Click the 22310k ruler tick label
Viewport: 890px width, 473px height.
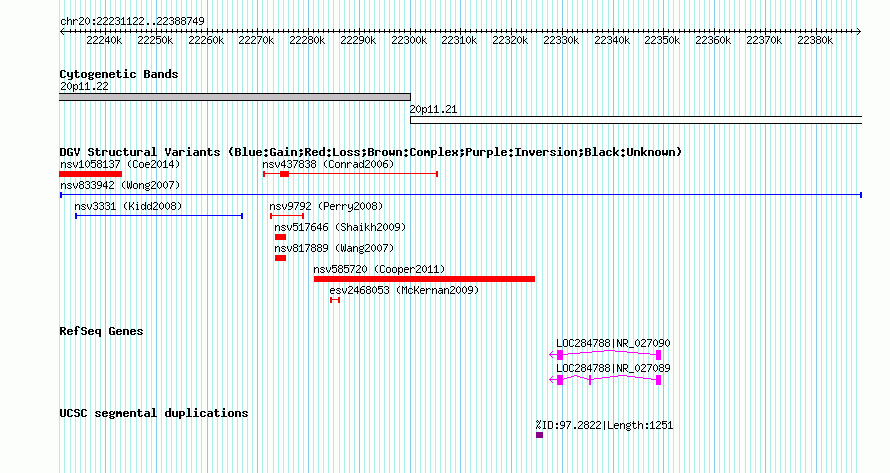pos(459,40)
